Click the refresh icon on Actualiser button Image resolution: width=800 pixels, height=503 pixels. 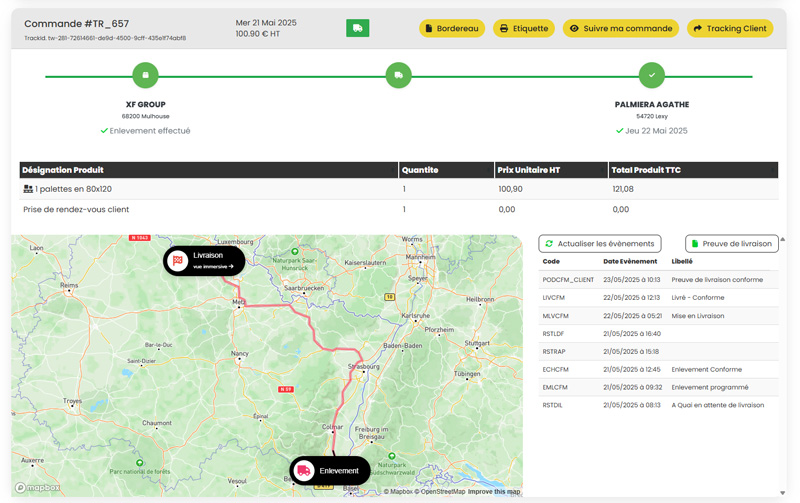point(549,244)
